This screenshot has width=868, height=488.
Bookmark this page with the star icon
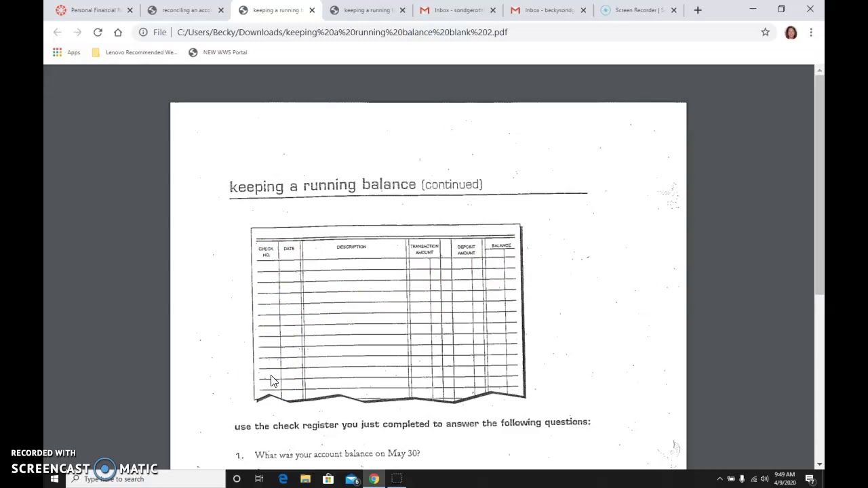765,32
